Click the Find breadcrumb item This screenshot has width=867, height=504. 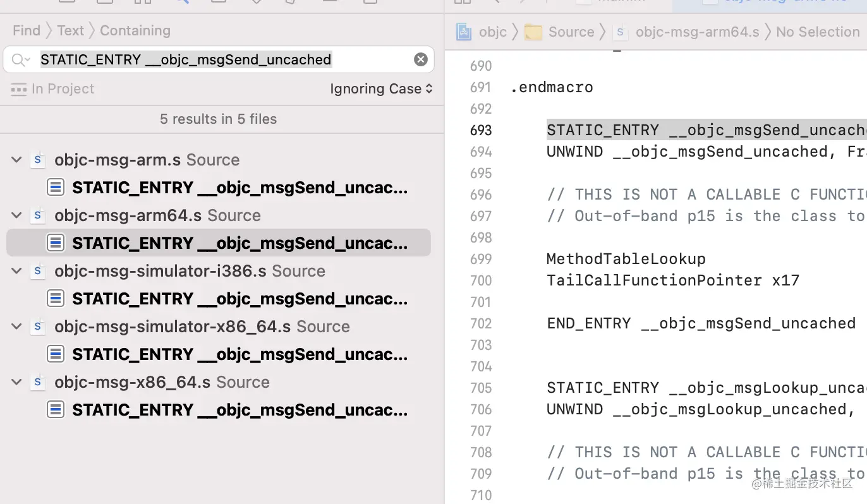[27, 30]
